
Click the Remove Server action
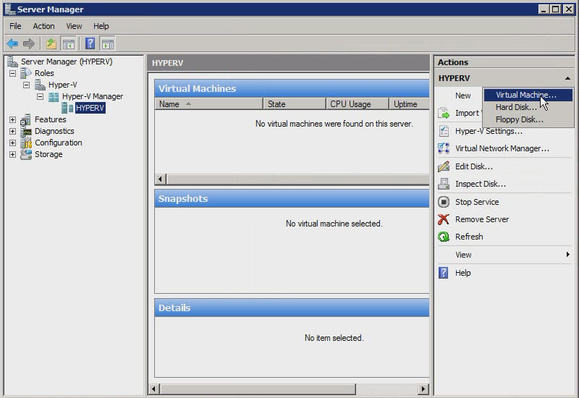482,219
